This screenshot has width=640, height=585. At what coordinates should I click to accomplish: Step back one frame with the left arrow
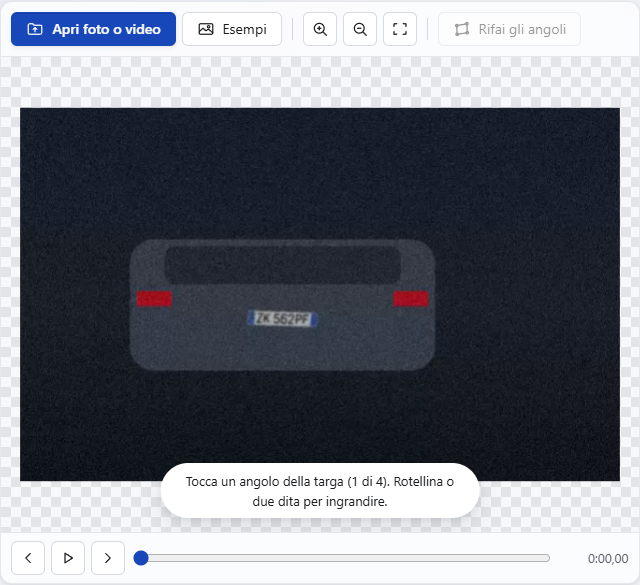(x=28, y=558)
